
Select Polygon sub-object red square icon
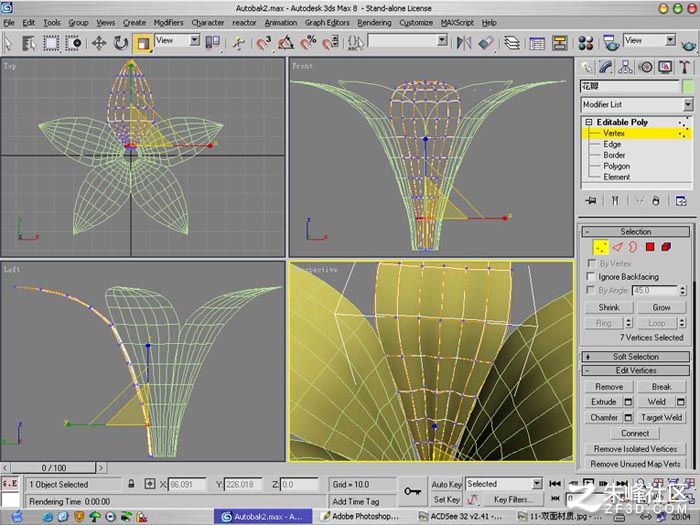pyautogui.click(x=650, y=247)
